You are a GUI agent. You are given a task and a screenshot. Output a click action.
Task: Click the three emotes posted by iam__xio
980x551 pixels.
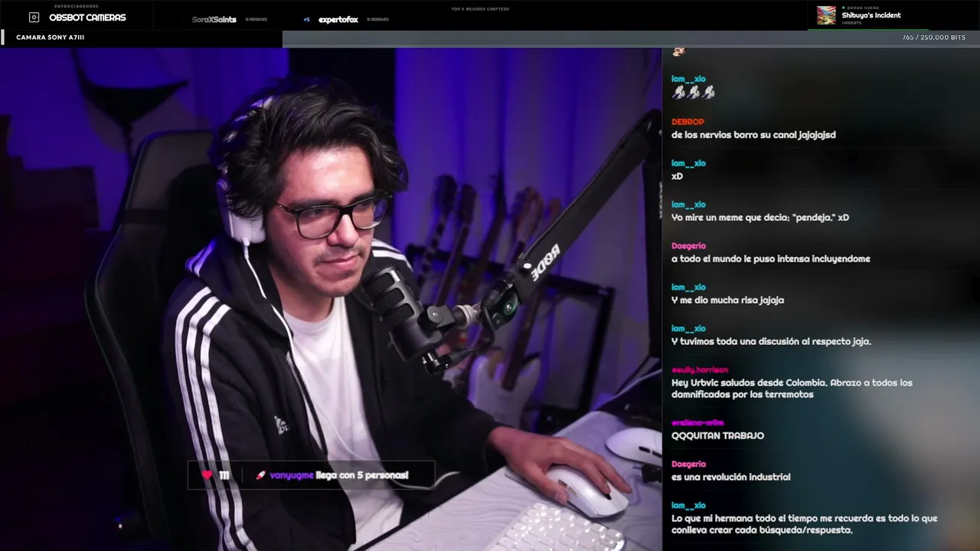click(x=693, y=93)
